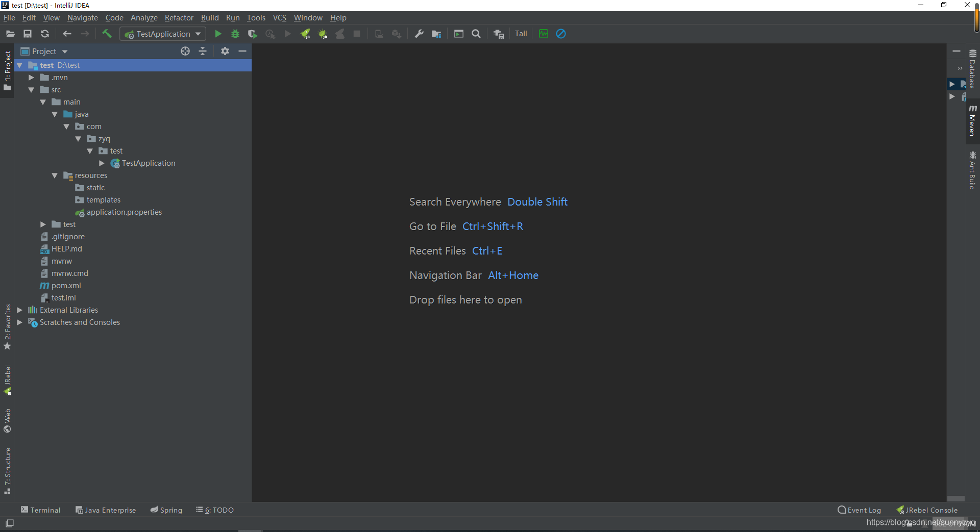Click the Synchronize refresh icon
This screenshot has height=532, width=980.
click(45, 34)
